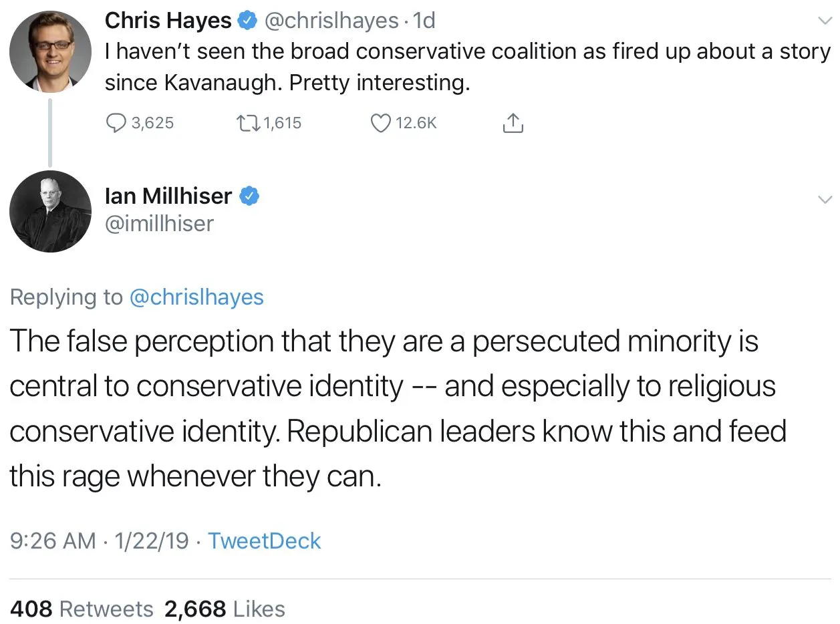840x624 pixels.
Task: Share Chris Hayes' tweet via share icon
Action: point(513,123)
